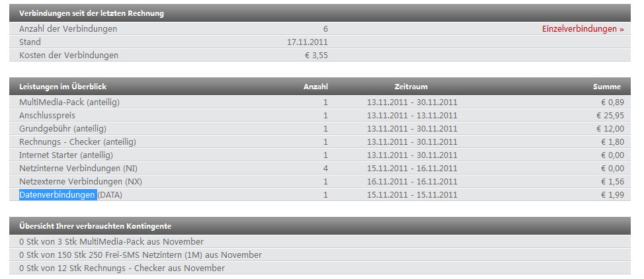The image size is (644, 279).
Task: Click the Summe column header
Action: [x=607, y=87]
